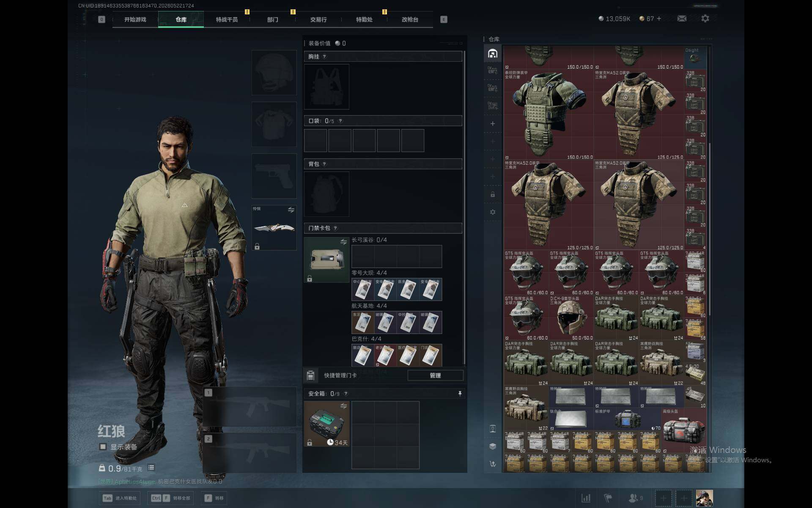Click the 背包 help question mark
The height and width of the screenshot is (508, 812).
324,164
